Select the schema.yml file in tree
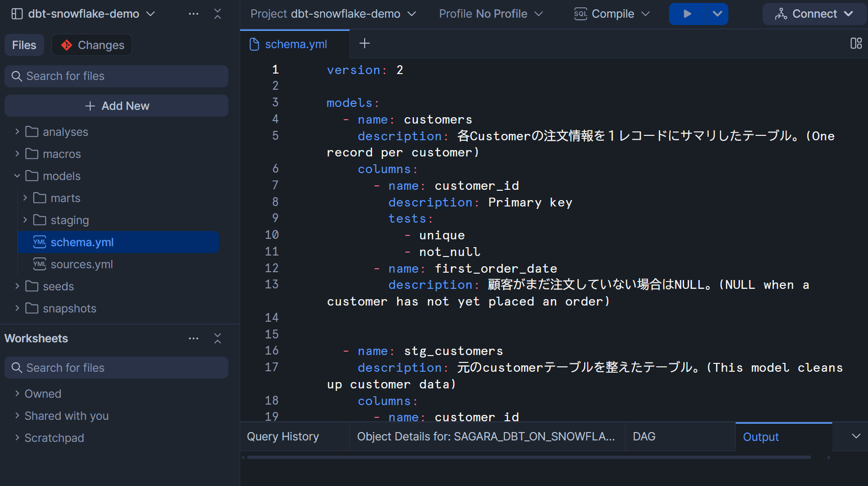 (118, 242)
